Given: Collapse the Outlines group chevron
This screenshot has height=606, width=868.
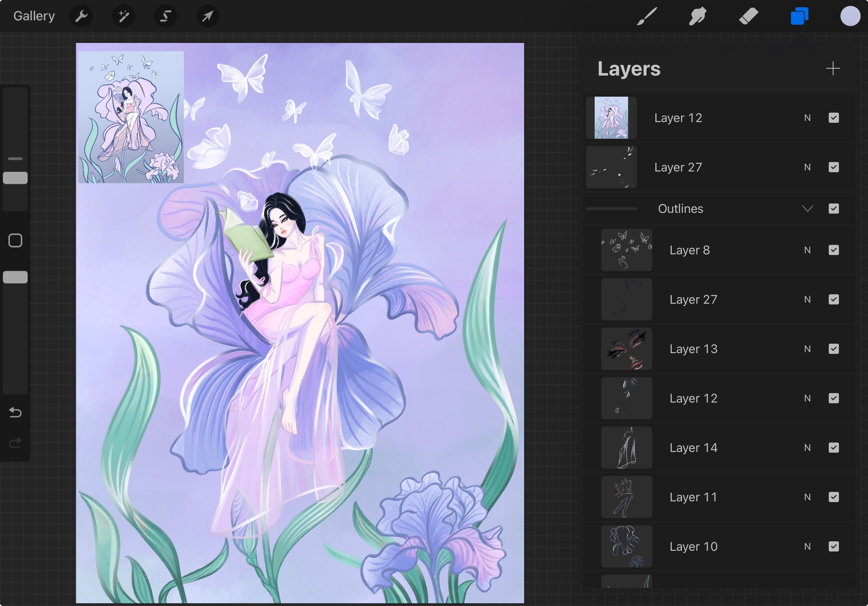Looking at the screenshot, I should [x=808, y=209].
